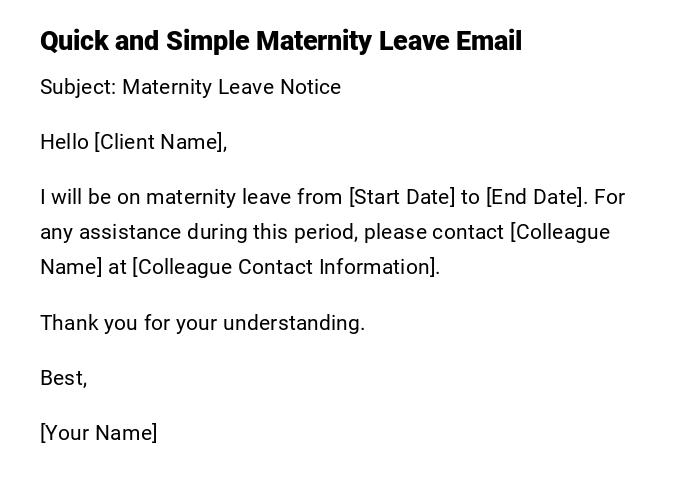Screen dimensions: 700x495
Task: Select the [End Date] placeholder
Action: [534, 197]
